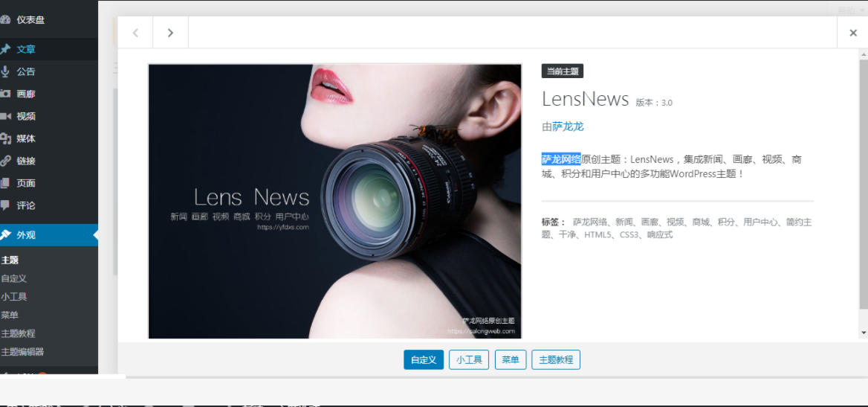Open 主题 submenu item
This screenshot has width=868, height=407.
pos(10,260)
